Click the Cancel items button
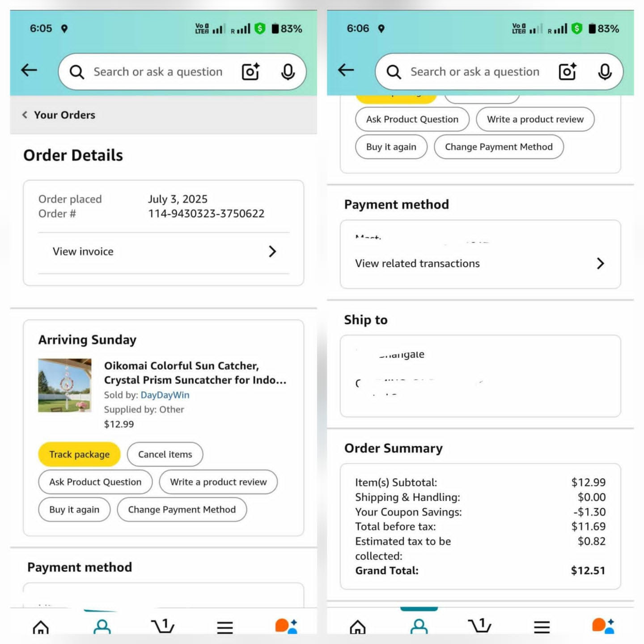The width and height of the screenshot is (644, 644). pos(165,454)
